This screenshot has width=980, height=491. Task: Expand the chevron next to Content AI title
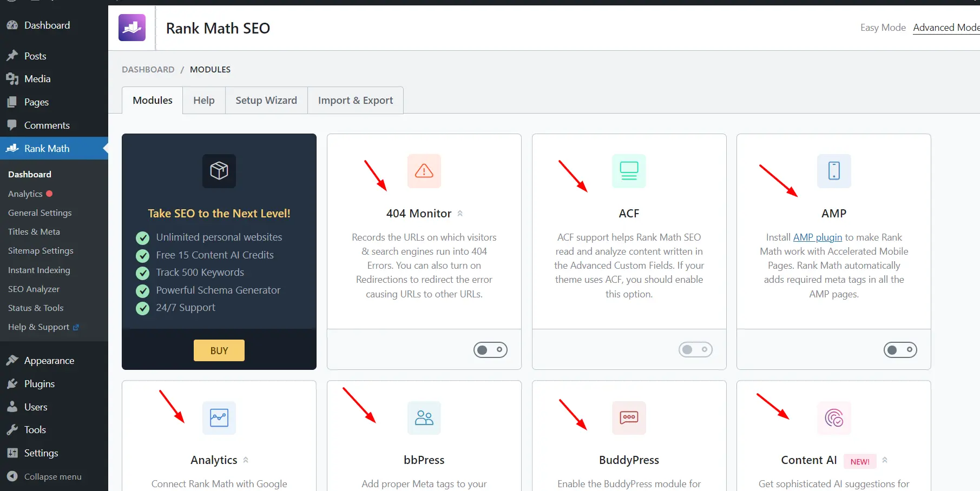pyautogui.click(x=885, y=460)
